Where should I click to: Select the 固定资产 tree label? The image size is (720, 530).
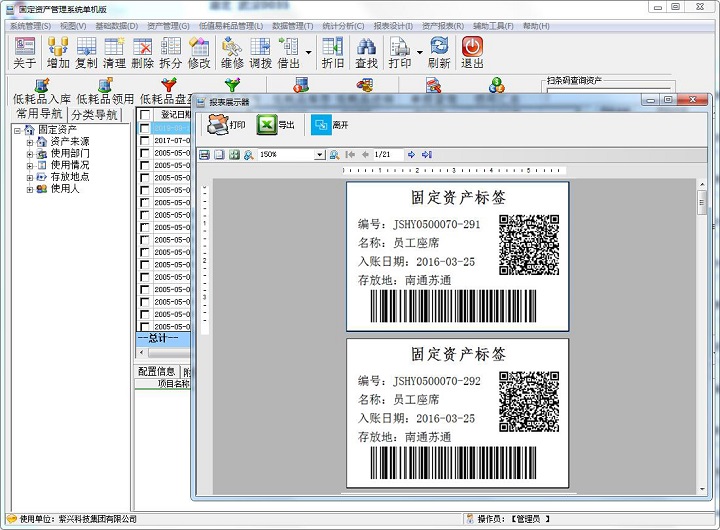pyautogui.click(x=57, y=130)
